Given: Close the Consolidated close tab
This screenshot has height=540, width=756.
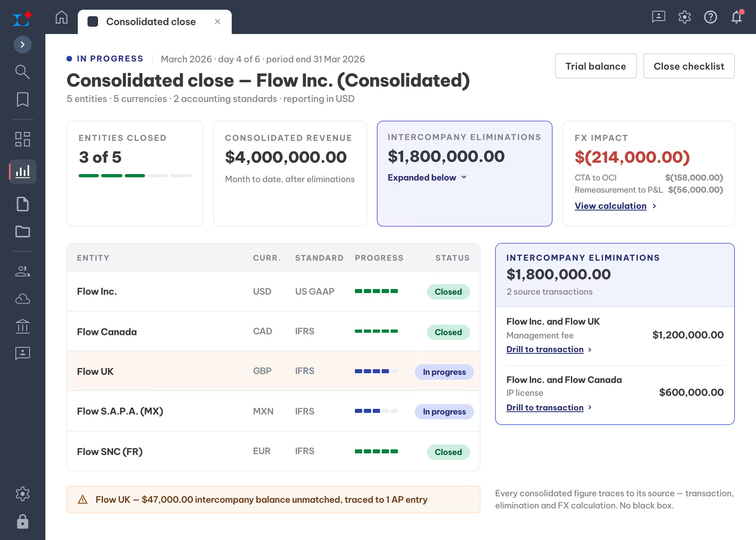Looking at the screenshot, I should [x=218, y=21].
